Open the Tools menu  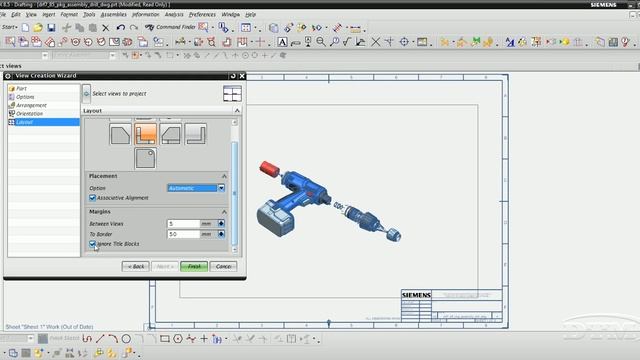point(89,14)
